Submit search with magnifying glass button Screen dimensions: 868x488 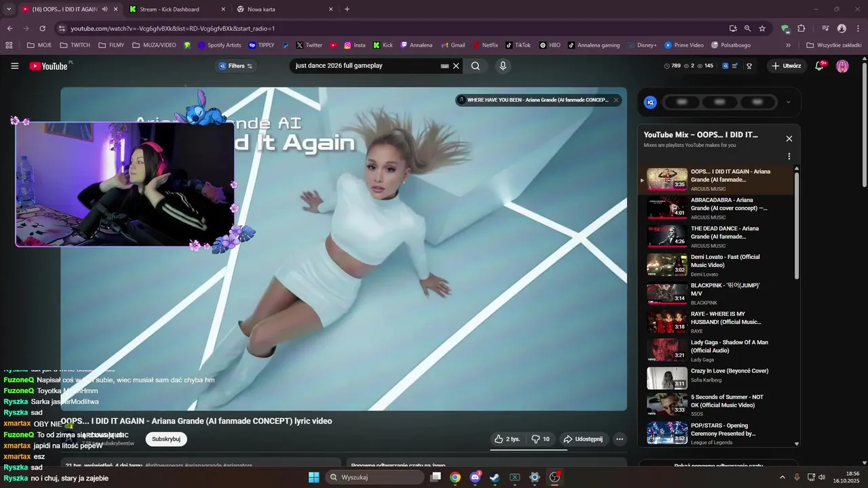coord(475,66)
